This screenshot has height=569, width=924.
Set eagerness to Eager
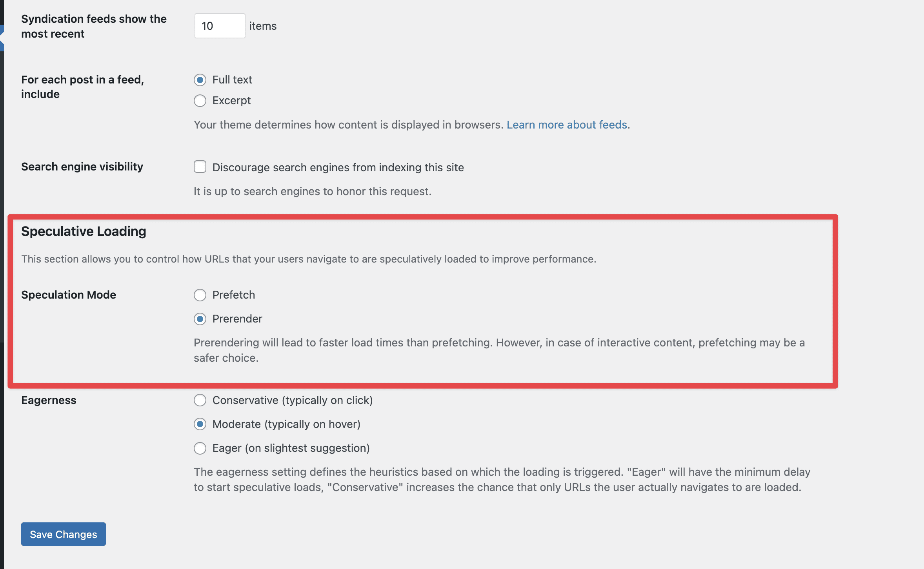coord(200,448)
